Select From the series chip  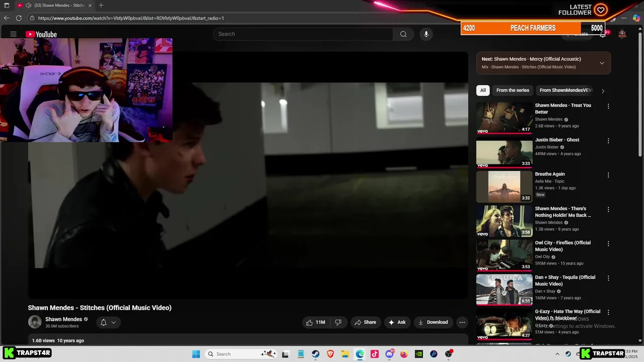pyautogui.click(x=513, y=90)
